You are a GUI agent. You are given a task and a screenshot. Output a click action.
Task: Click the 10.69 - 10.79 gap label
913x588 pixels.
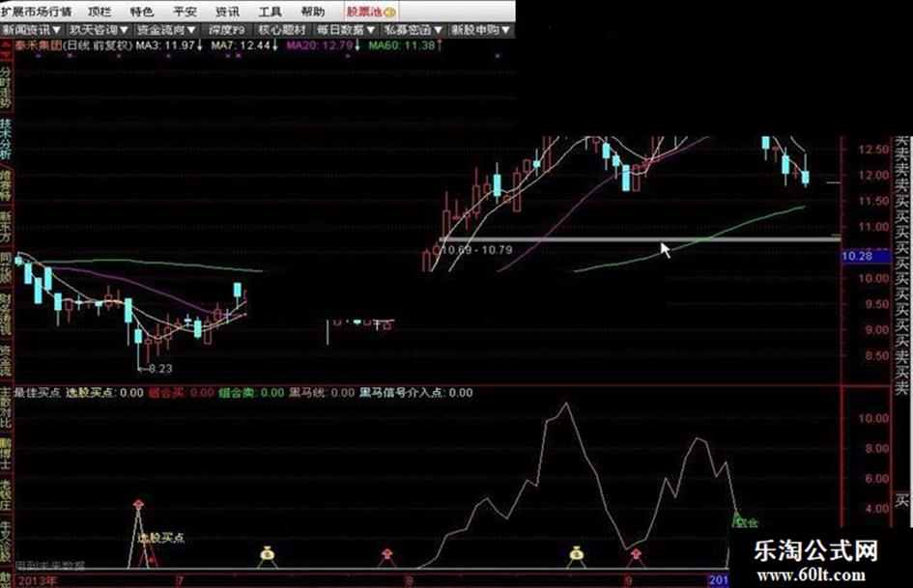pos(477,250)
